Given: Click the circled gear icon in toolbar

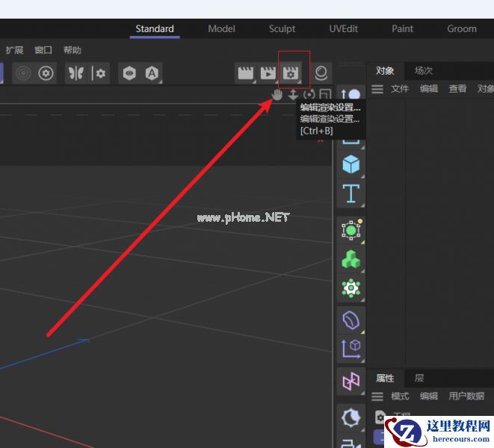Looking at the screenshot, I should 46,73.
